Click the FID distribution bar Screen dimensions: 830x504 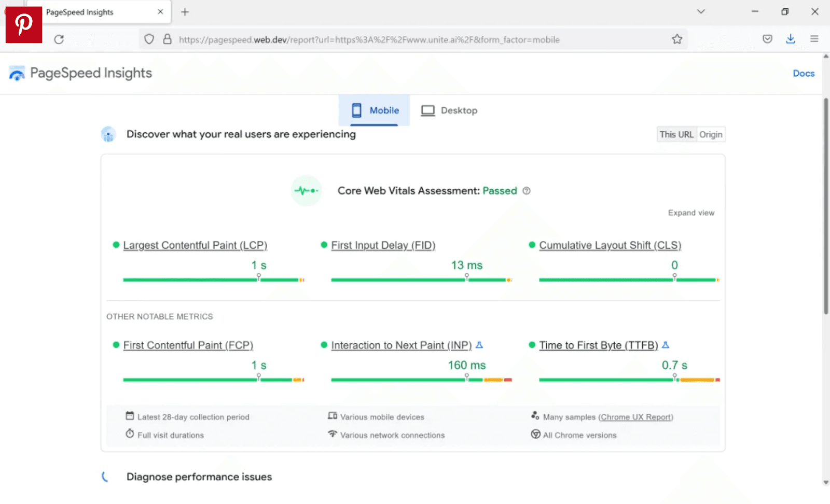pos(421,280)
